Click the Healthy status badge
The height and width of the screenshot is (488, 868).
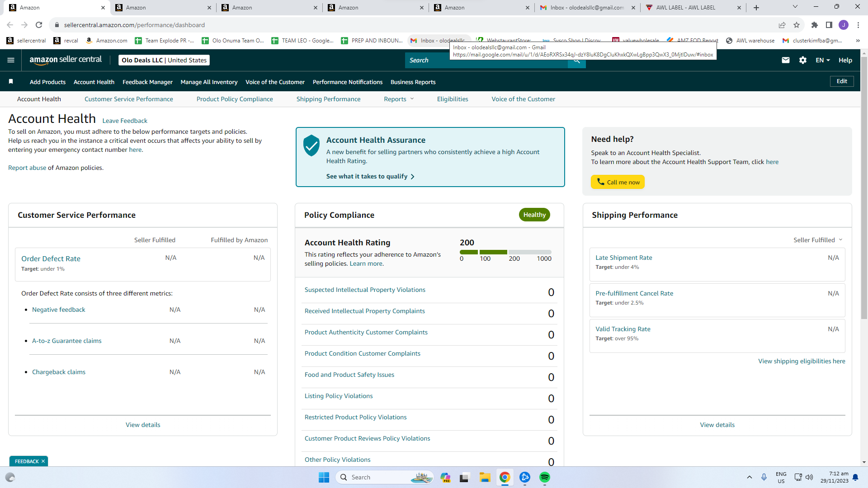pyautogui.click(x=534, y=215)
